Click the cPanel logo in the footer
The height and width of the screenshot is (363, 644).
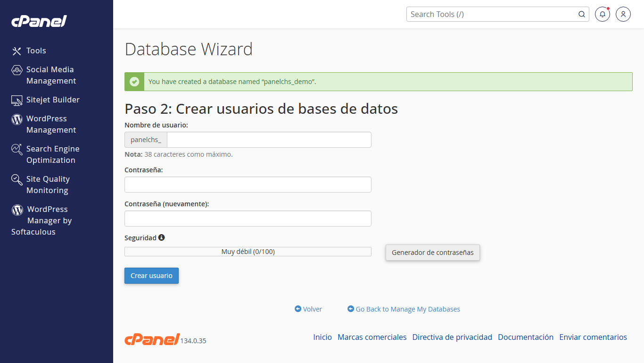pos(152,339)
